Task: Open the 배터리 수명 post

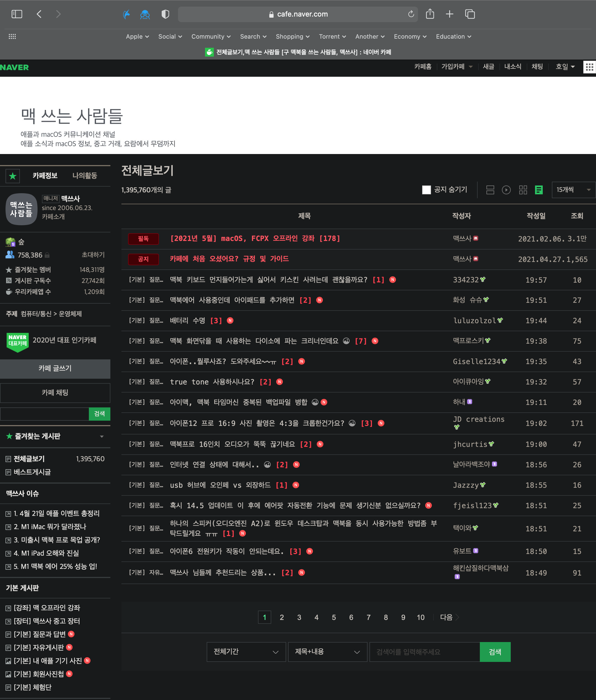Action: tap(187, 320)
